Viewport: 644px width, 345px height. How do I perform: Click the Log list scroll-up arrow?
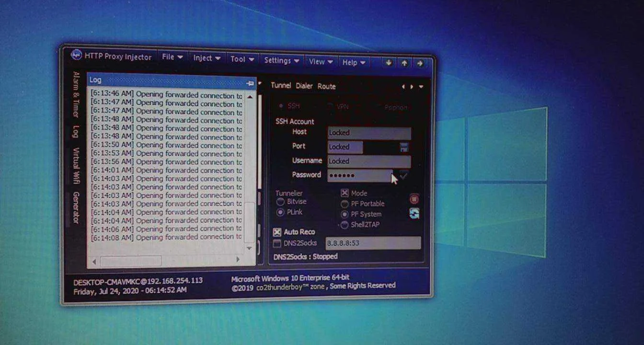(x=250, y=97)
